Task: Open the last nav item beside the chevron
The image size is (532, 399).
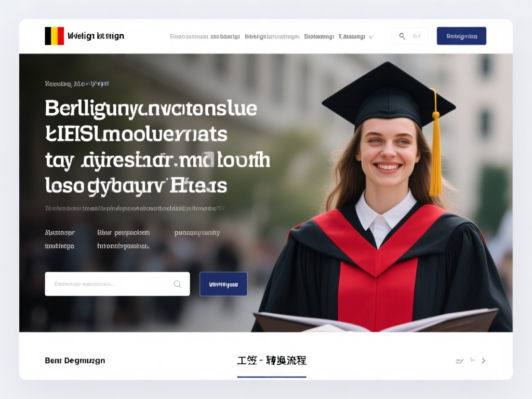Action: click(x=352, y=36)
